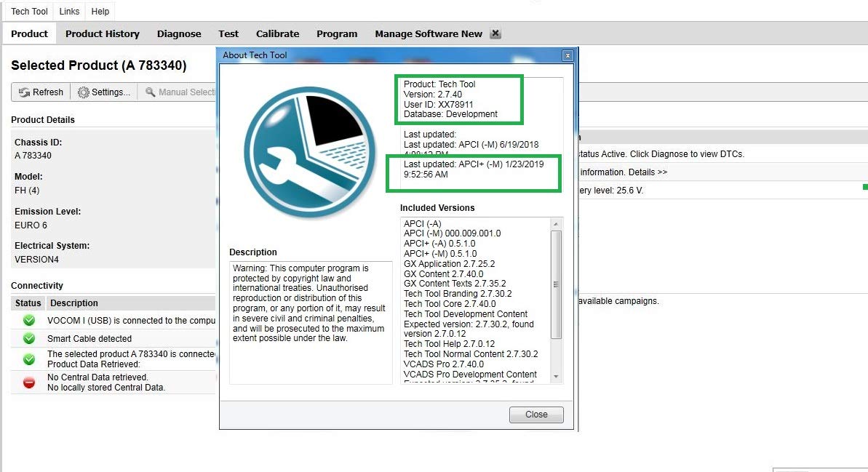
Task: Click green check icon for Smart Cable
Action: (29, 338)
